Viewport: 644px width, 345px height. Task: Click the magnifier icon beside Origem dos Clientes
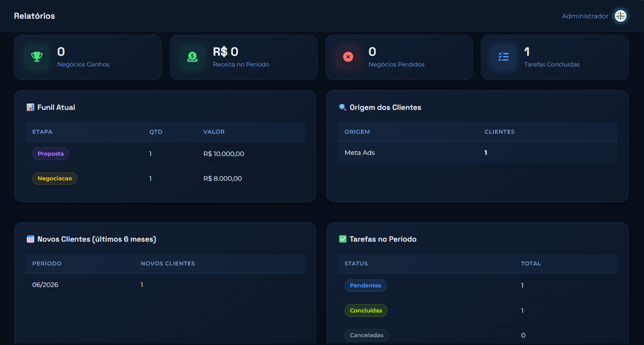(x=343, y=108)
